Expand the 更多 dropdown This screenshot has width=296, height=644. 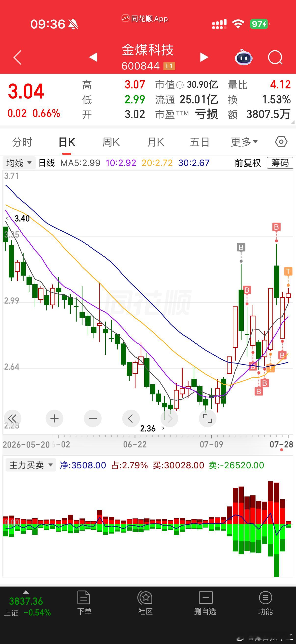tap(244, 142)
